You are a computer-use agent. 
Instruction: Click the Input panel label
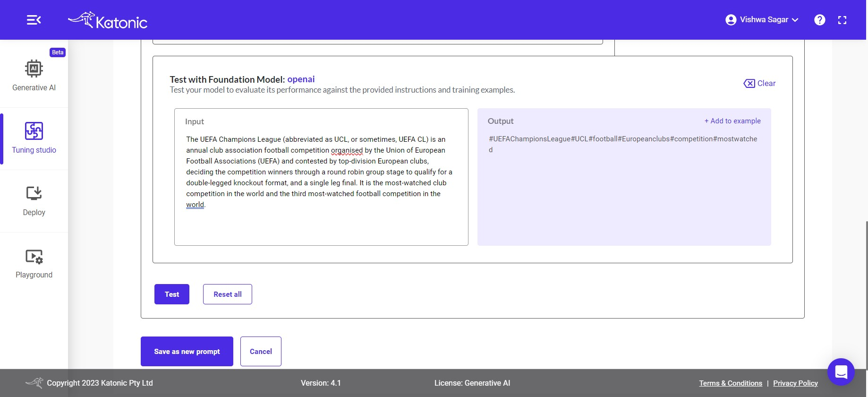coord(195,121)
